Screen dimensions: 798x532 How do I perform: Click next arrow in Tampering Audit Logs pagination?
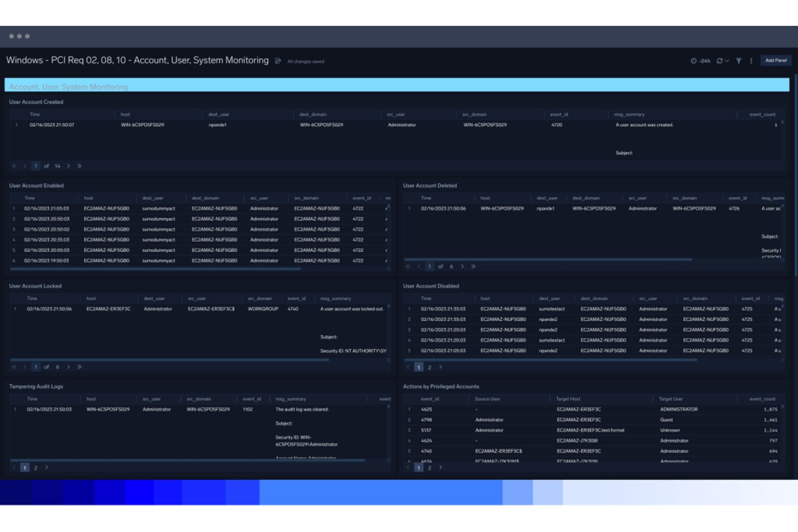tap(46, 467)
